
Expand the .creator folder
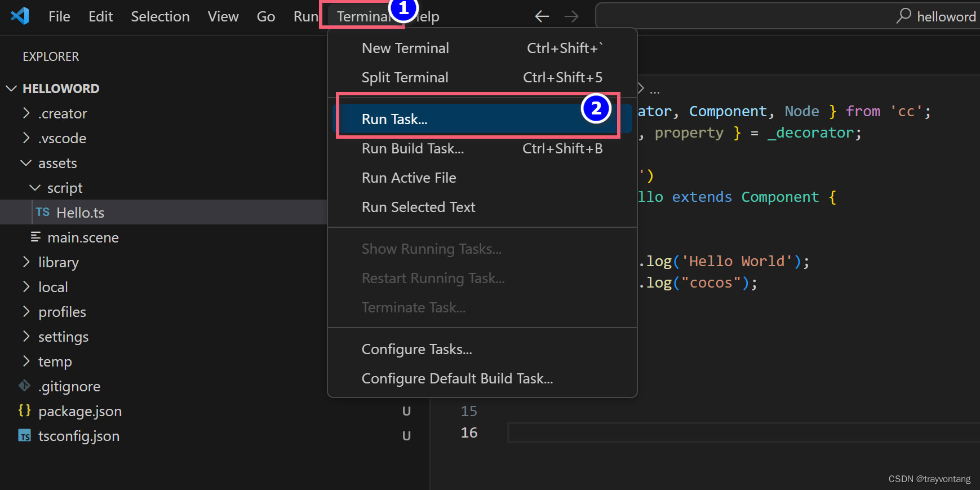(x=26, y=113)
